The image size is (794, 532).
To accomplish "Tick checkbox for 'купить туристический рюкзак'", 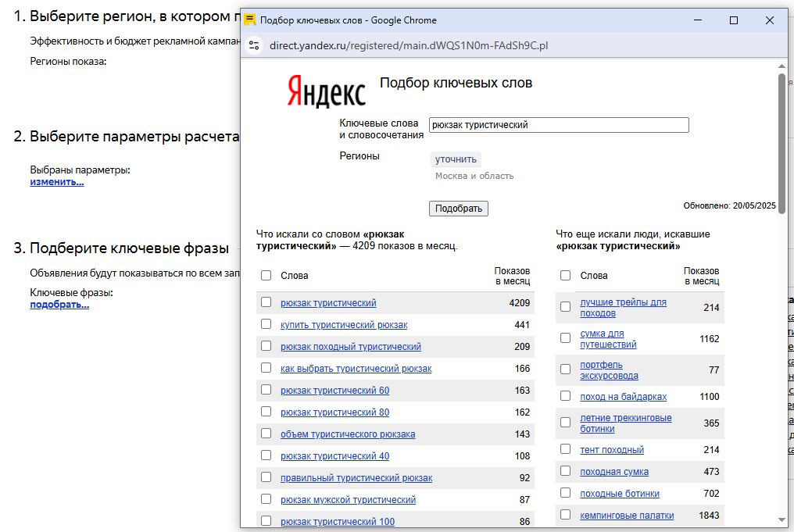I will pos(266,324).
